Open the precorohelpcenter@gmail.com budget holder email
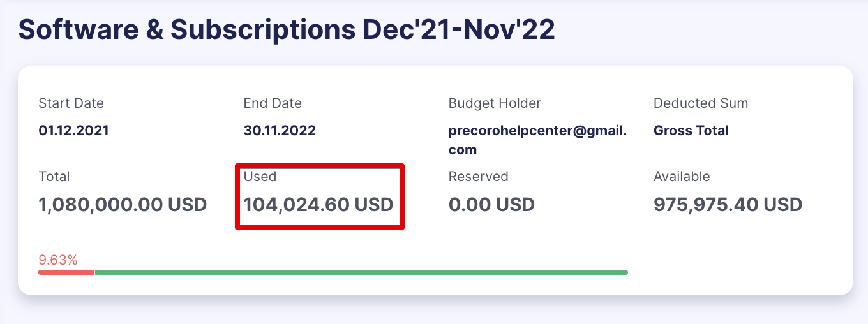The width and height of the screenshot is (868, 324). pos(538,140)
